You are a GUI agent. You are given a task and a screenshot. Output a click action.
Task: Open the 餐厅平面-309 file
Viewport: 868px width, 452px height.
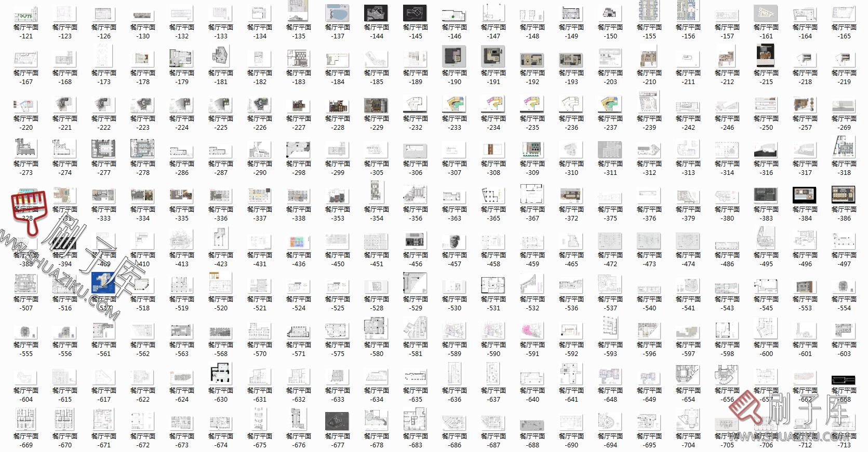coord(532,149)
